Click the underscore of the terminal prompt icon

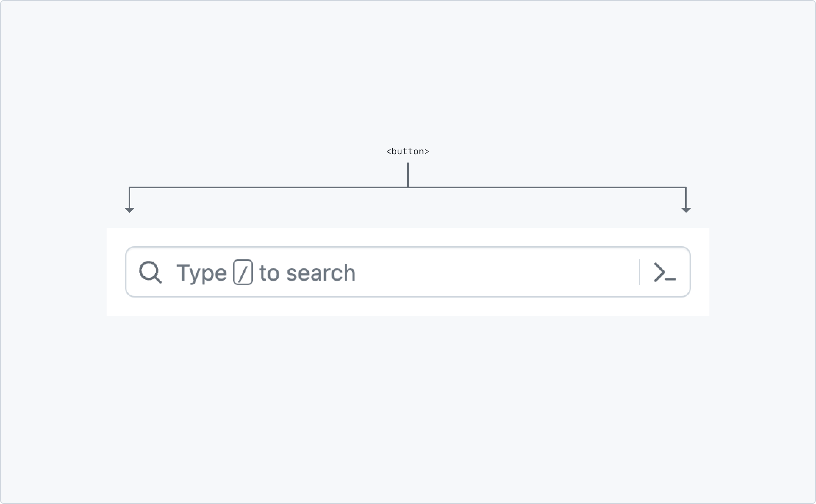coord(671,280)
